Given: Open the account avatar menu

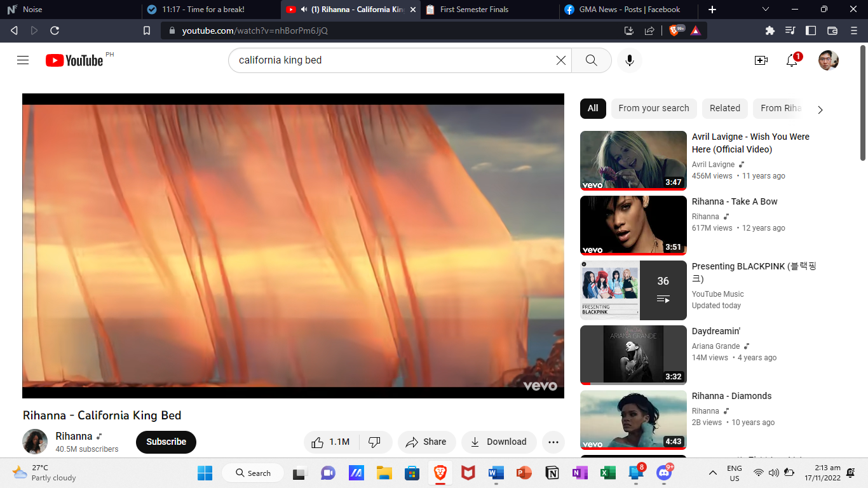Looking at the screenshot, I should [829, 60].
